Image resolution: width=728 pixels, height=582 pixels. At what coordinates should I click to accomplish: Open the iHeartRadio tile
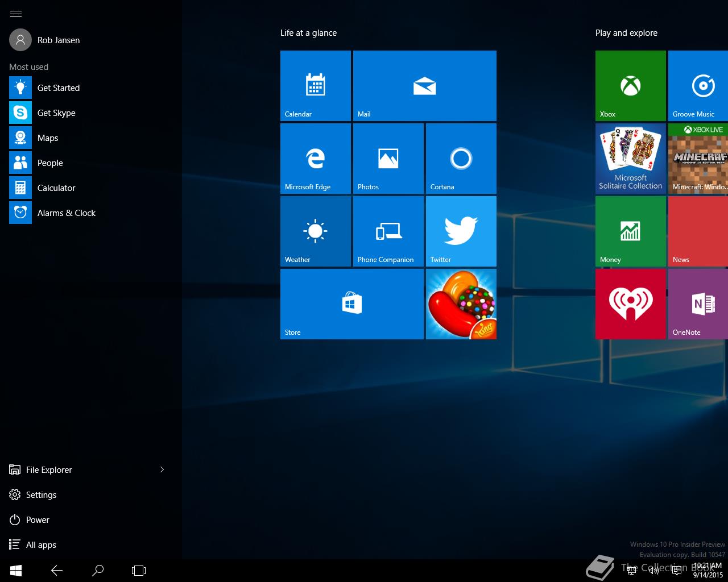(631, 304)
